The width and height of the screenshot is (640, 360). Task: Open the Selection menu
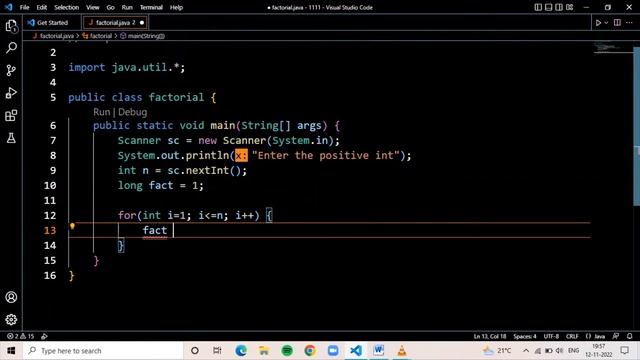[67, 7]
